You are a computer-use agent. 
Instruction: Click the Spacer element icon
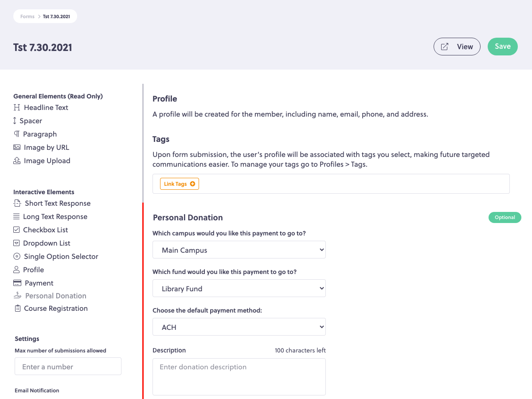(15, 121)
